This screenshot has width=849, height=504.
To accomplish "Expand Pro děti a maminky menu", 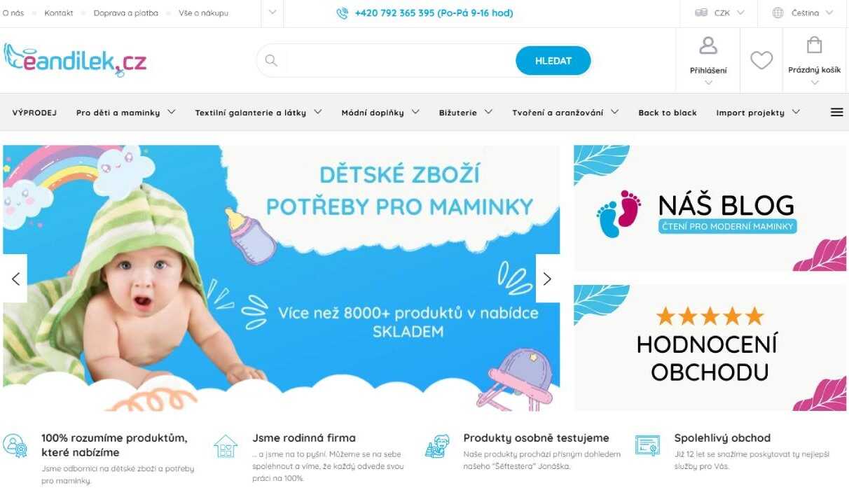I will (x=125, y=112).
